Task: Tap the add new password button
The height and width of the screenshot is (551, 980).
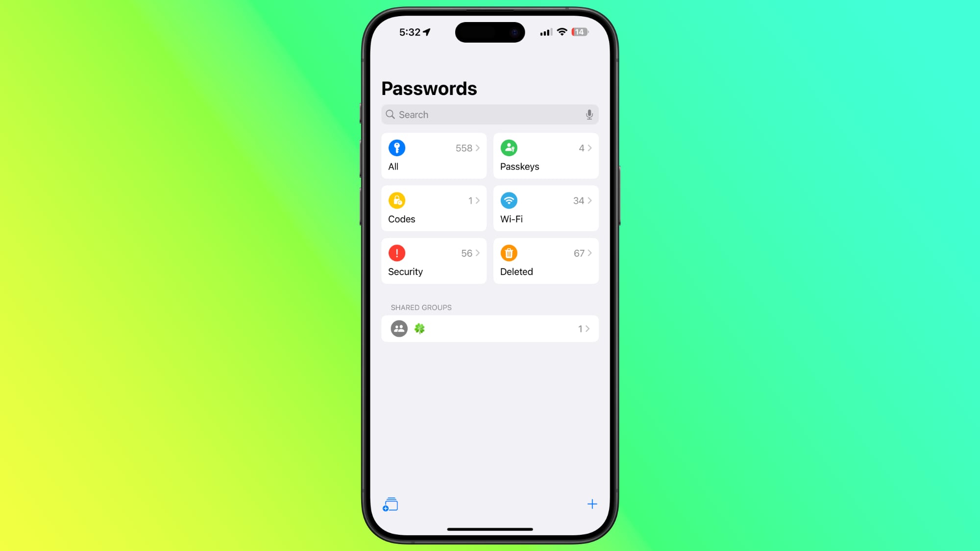Action: click(x=591, y=504)
